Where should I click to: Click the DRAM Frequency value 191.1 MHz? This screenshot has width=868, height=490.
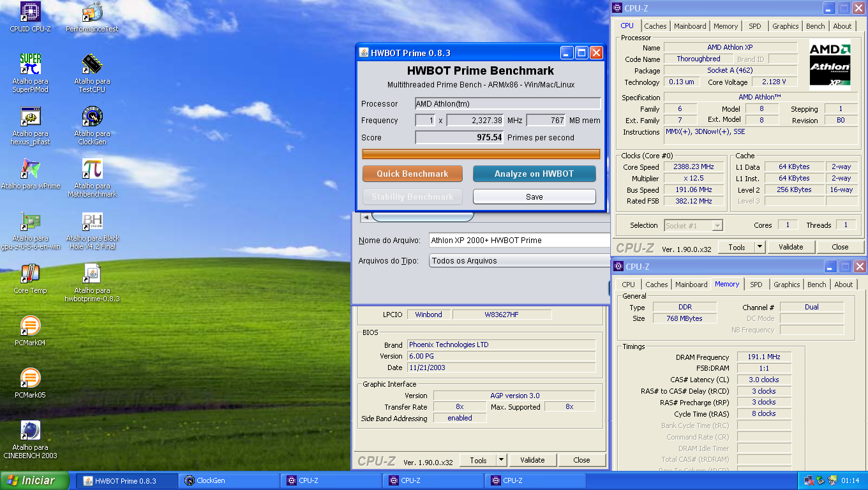click(764, 357)
